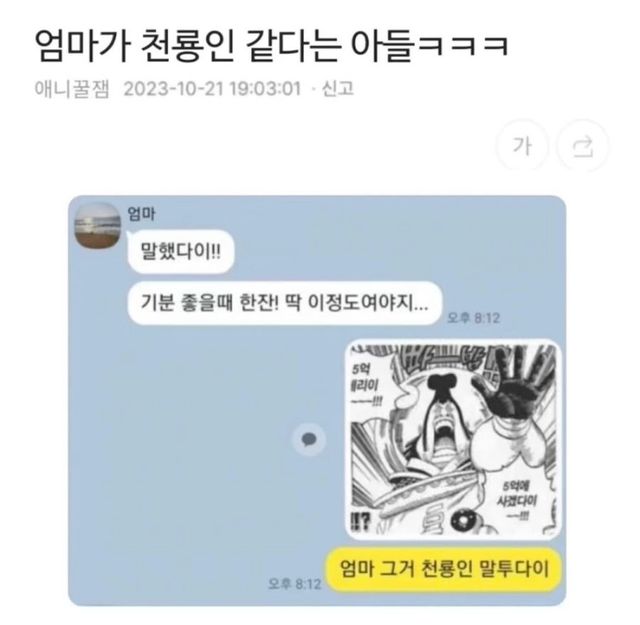
Task: Click 오후 8:12 time beside yellow bubble
Action: click(295, 583)
